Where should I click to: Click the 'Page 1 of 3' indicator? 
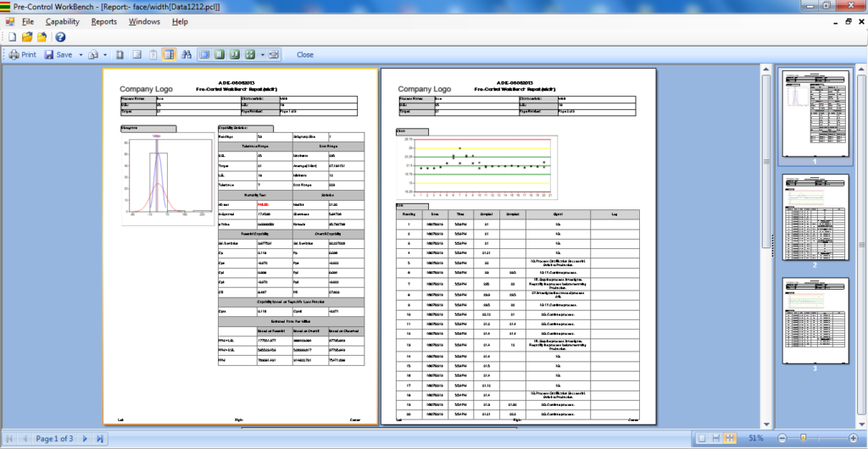tap(54, 439)
